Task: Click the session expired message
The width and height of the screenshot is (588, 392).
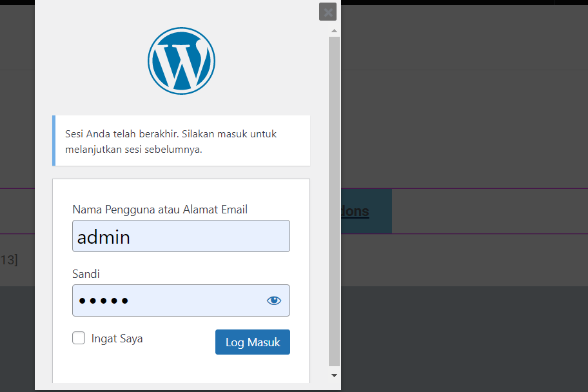Action: pos(181,141)
